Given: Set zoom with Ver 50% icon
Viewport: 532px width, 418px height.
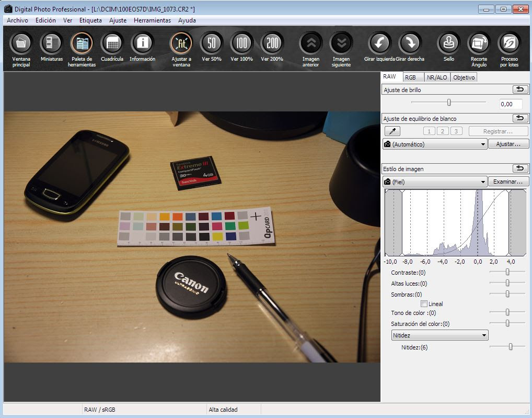Looking at the screenshot, I should pos(211,43).
